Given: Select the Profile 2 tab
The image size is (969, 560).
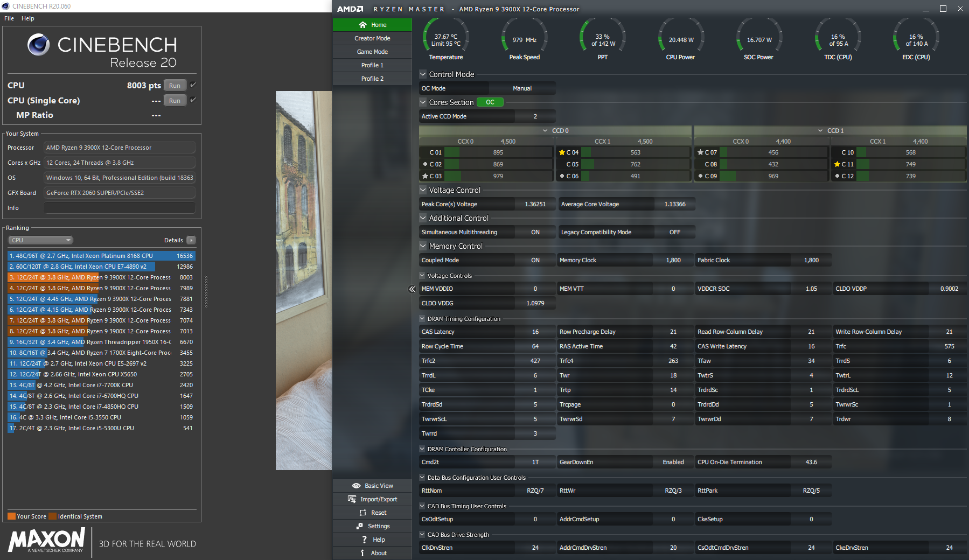Looking at the screenshot, I should point(372,79).
